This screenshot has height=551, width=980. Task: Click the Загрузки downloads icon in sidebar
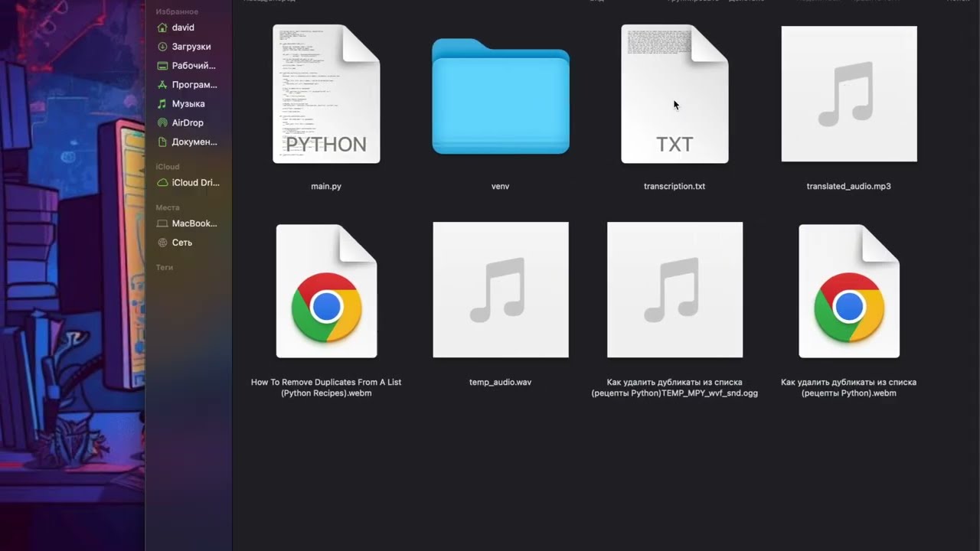(162, 47)
